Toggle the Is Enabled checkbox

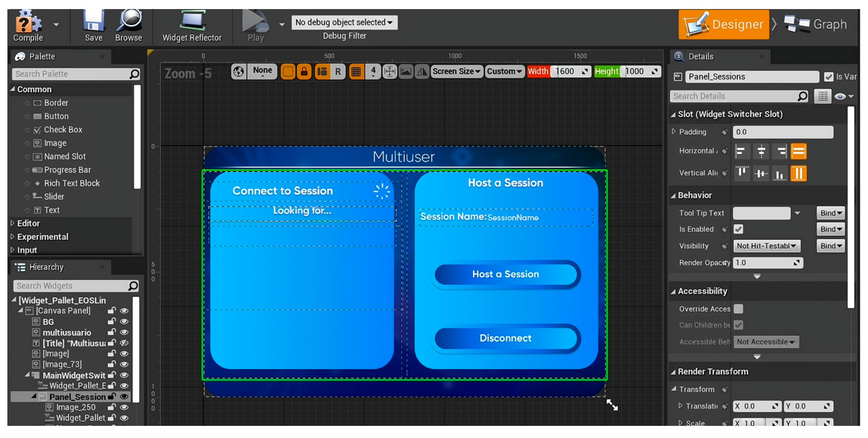click(738, 229)
